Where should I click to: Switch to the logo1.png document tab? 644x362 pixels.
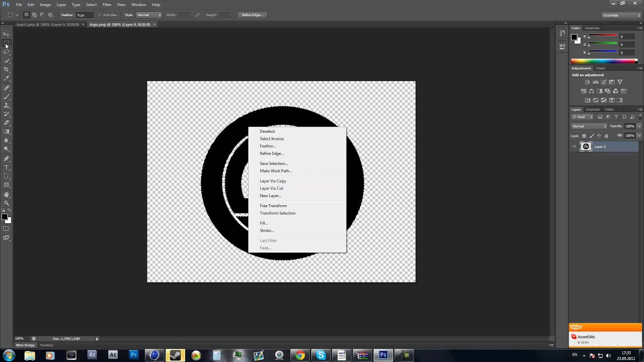pyautogui.click(x=47, y=25)
